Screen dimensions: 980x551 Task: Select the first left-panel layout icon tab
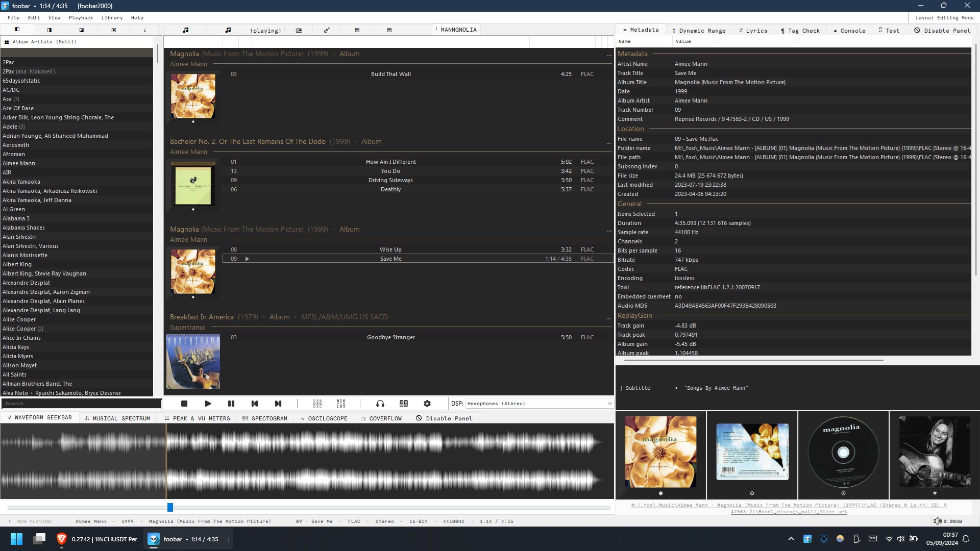point(17,30)
